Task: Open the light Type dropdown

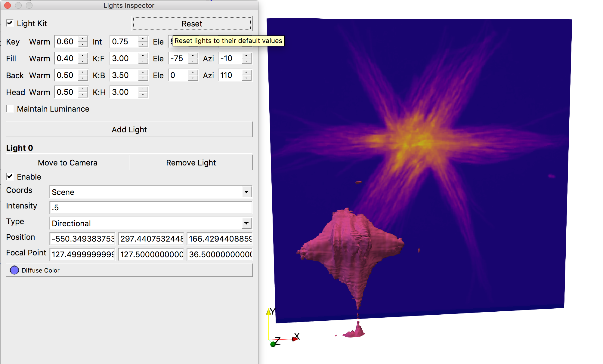Action: point(246,223)
